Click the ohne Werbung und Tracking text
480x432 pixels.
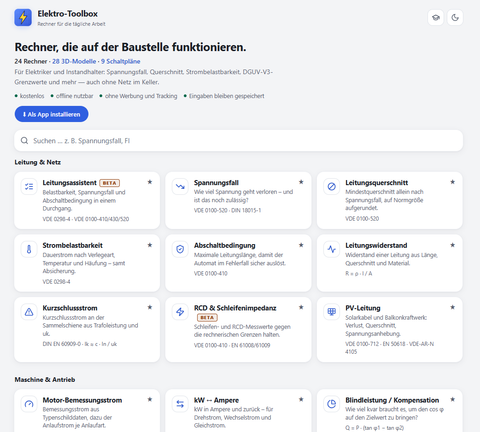(141, 96)
